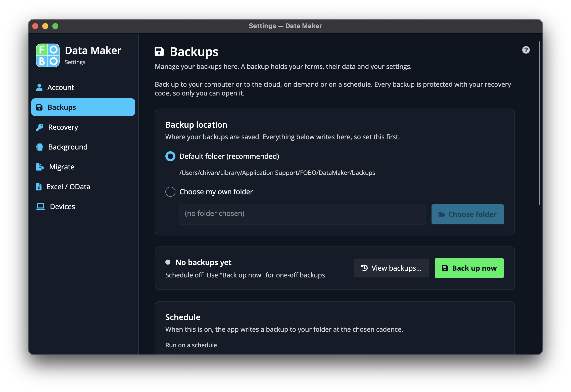Click the folder icon in Choose folder
571x392 pixels.
[442, 214]
